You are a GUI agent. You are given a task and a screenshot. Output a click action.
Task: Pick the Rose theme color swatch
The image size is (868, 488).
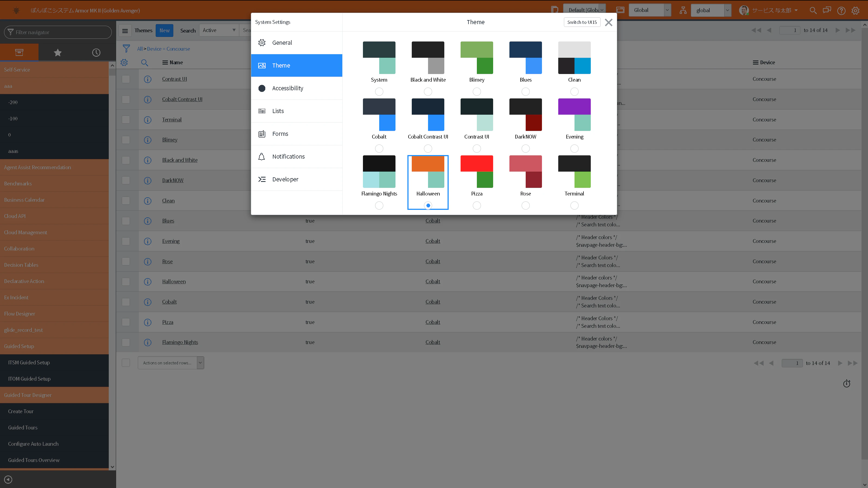click(x=525, y=171)
